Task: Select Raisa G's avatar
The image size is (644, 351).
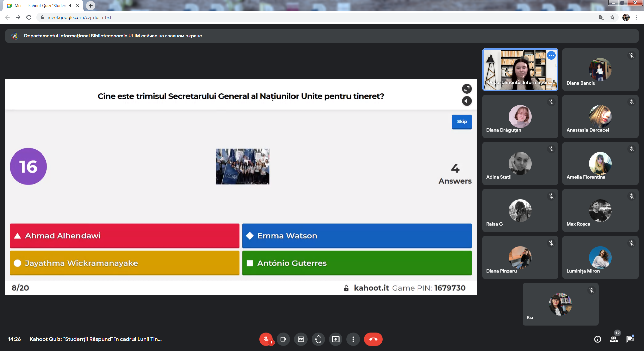Action: pyautogui.click(x=520, y=211)
